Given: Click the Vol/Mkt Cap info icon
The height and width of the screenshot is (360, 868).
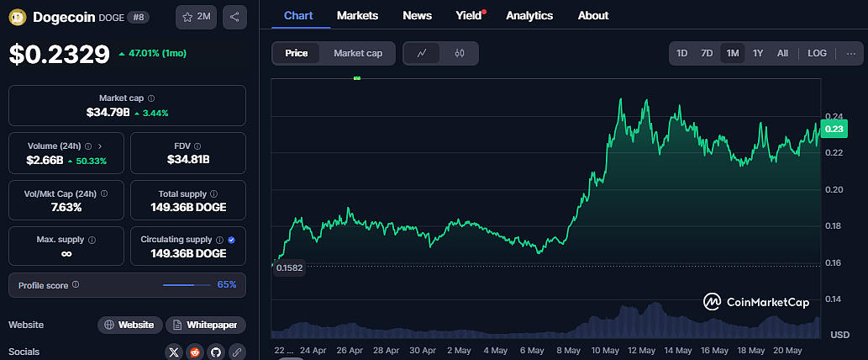Looking at the screenshot, I should tap(104, 193).
